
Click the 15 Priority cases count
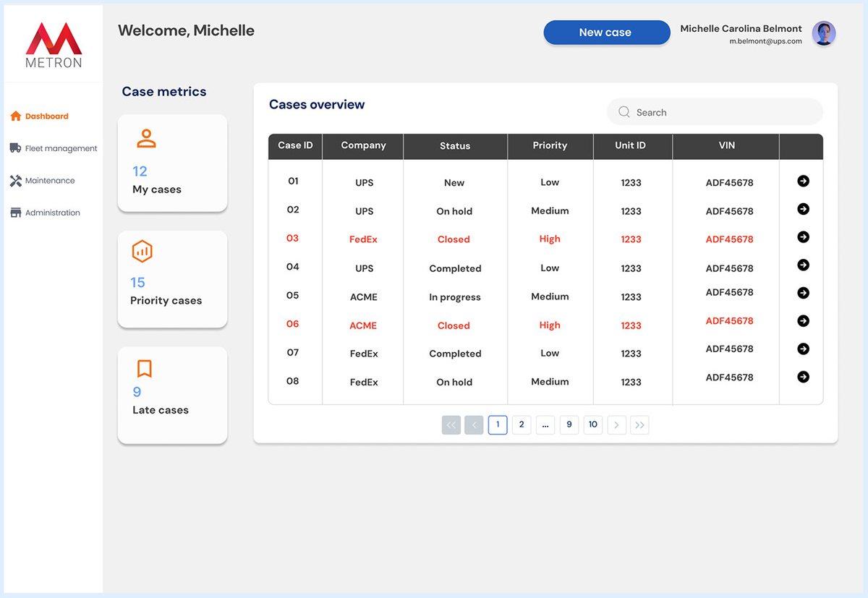[137, 283]
